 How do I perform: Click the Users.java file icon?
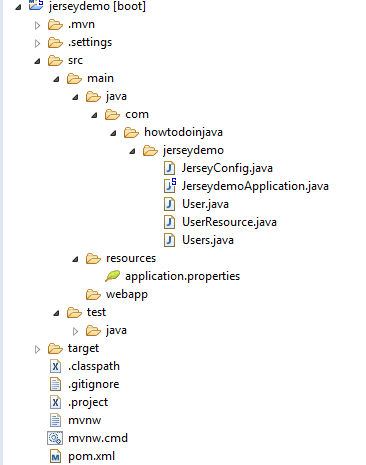pyautogui.click(x=170, y=240)
